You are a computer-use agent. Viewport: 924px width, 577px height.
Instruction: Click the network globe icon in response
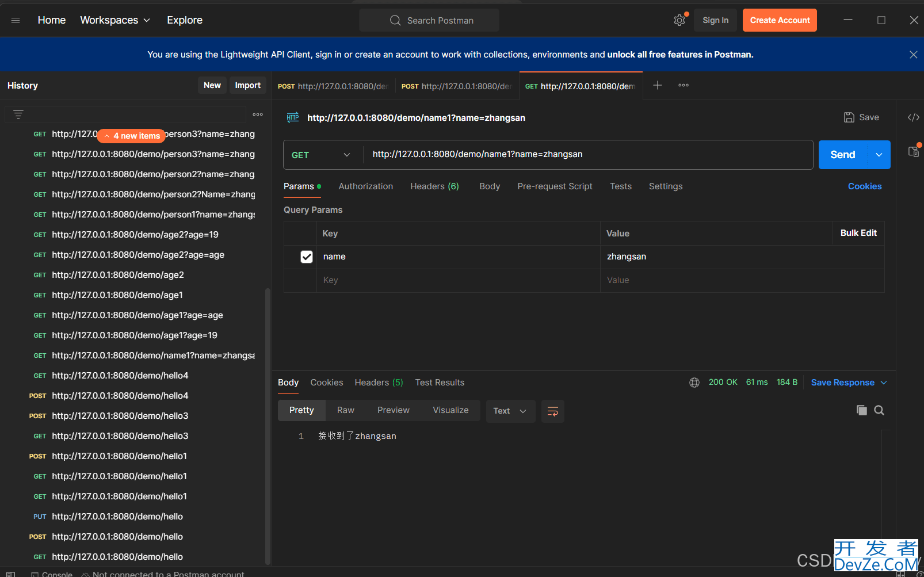(x=694, y=383)
